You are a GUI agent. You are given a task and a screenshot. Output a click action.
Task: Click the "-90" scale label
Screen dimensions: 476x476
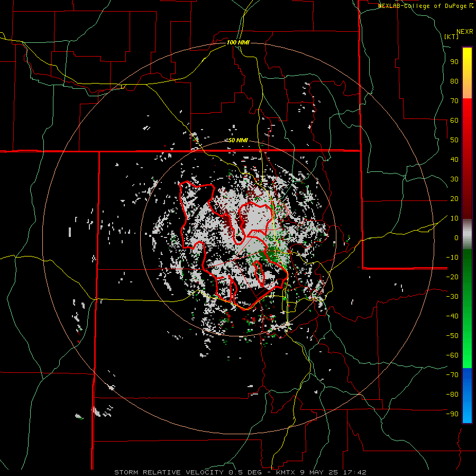click(452, 414)
